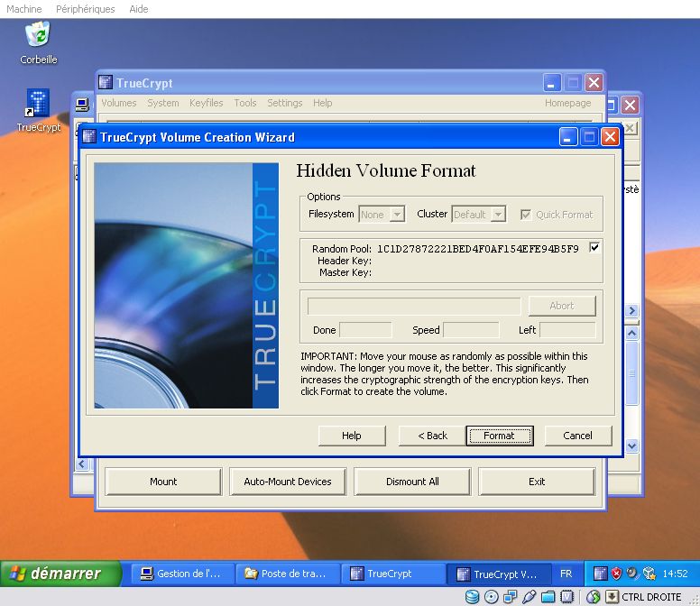Open the System menu in TrueCrypt
This screenshot has width=700, height=606.
[x=163, y=103]
